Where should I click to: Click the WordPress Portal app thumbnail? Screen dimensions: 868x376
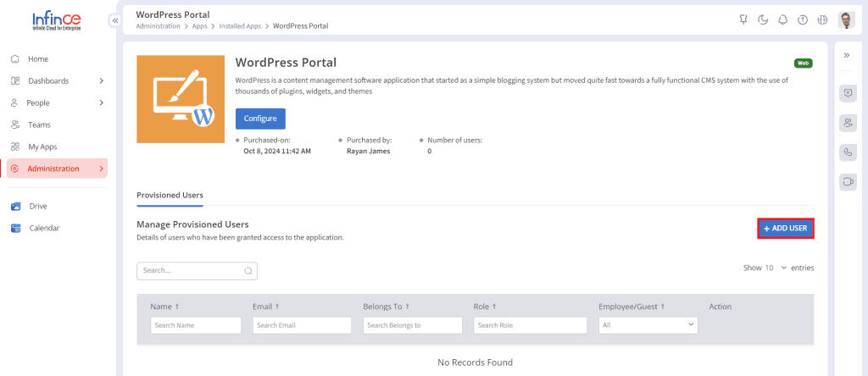(181, 99)
